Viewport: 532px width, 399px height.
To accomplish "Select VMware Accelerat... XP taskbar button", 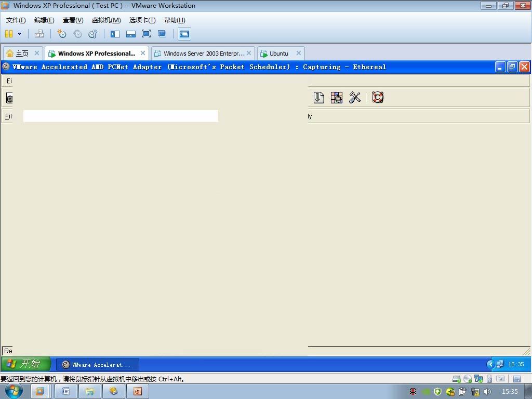I will (97, 365).
